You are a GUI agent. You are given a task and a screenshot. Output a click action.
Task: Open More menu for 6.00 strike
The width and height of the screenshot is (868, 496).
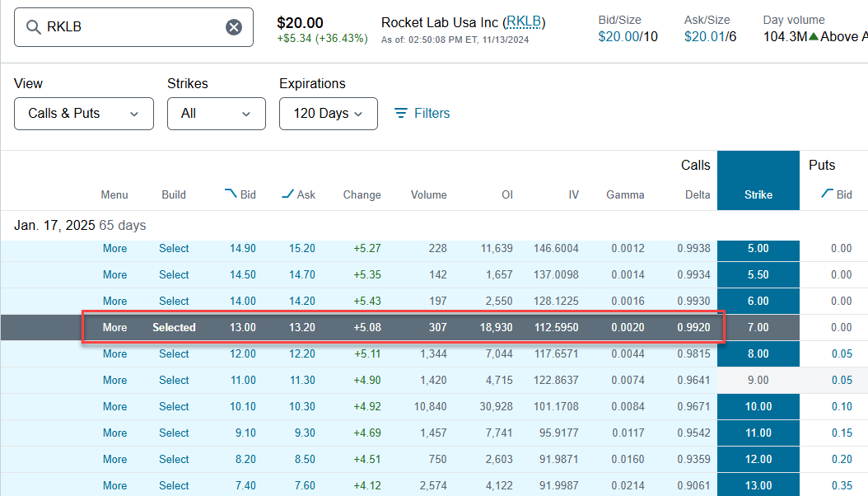point(114,302)
